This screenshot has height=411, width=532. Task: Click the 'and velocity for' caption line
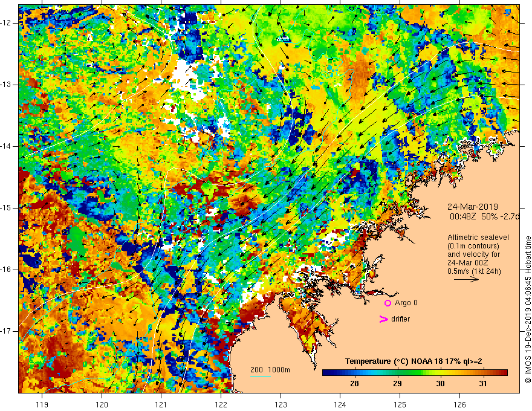[473, 254]
